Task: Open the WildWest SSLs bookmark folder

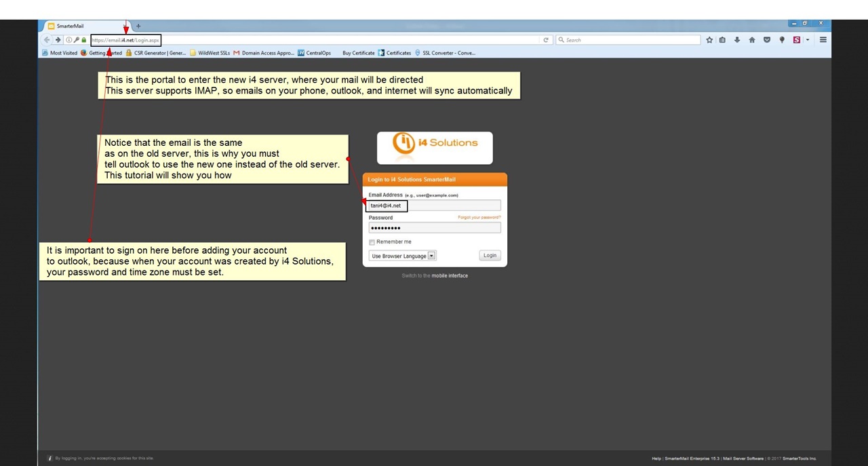Action: click(210, 53)
